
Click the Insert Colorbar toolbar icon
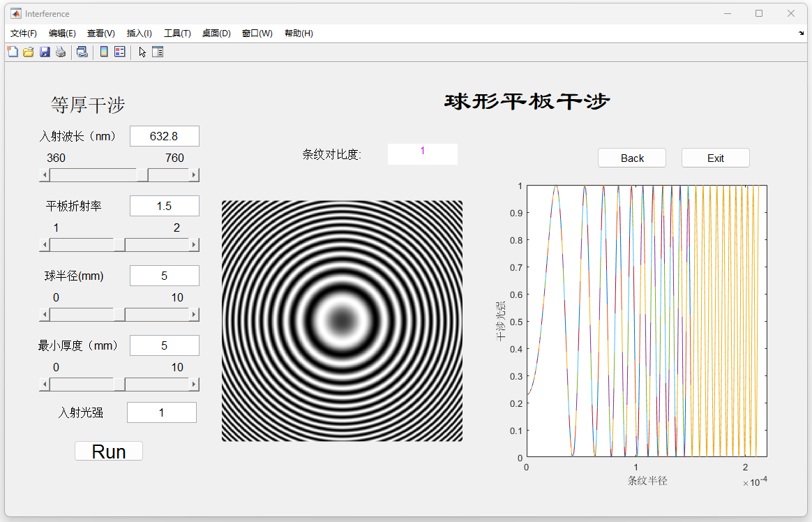(104, 52)
